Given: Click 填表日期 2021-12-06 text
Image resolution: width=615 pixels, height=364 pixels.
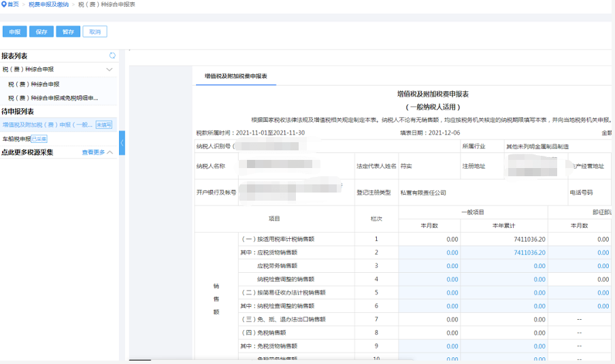Looking at the screenshot, I should pyautogui.click(x=430, y=133).
